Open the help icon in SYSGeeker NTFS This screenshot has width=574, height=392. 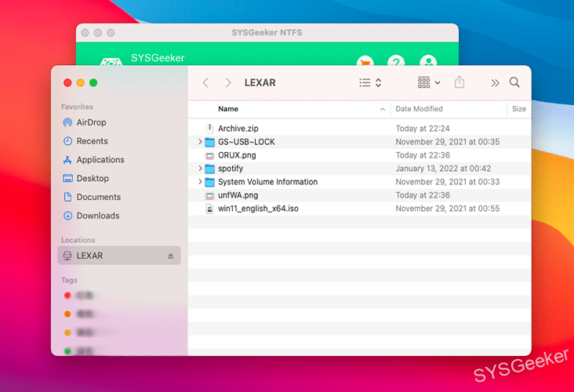(396, 61)
